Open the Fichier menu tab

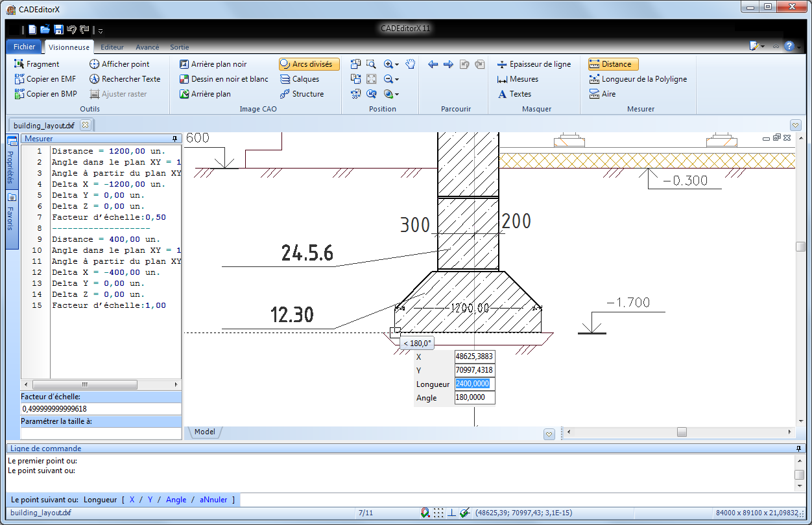click(25, 47)
